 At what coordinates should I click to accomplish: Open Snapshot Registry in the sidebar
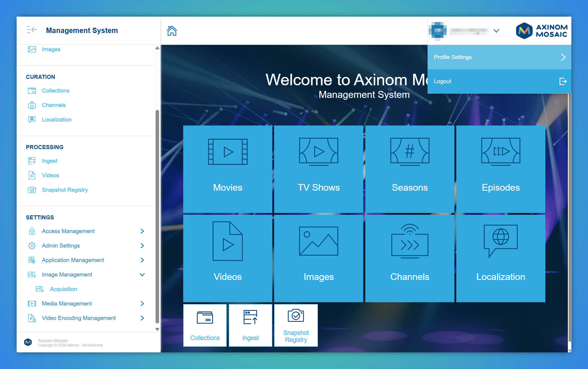65,190
